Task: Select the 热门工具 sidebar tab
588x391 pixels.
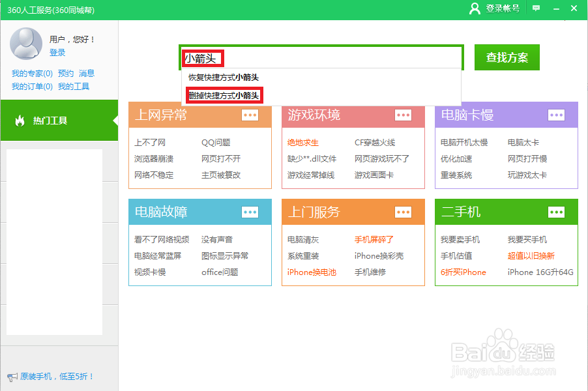Action: [x=59, y=121]
